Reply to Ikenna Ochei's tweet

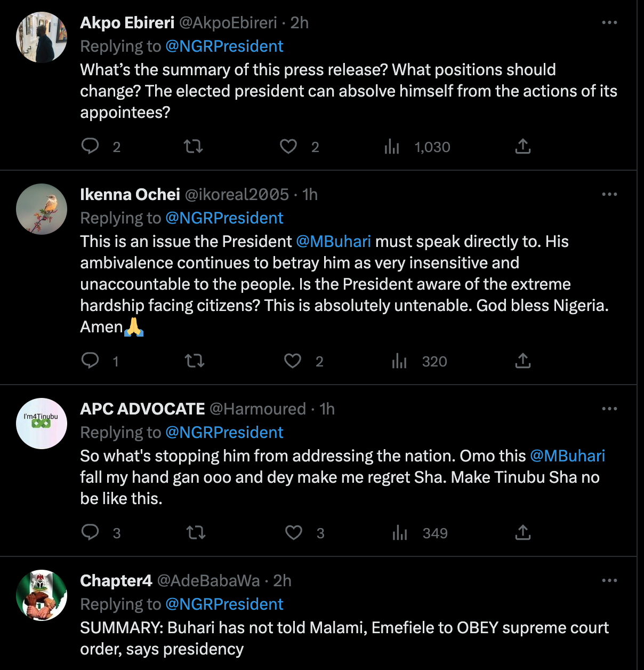(90, 361)
